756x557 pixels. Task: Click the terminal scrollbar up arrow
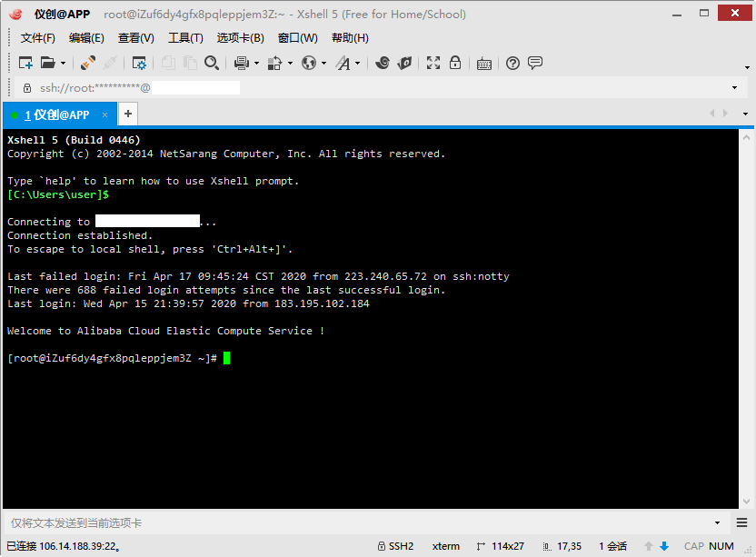point(746,137)
